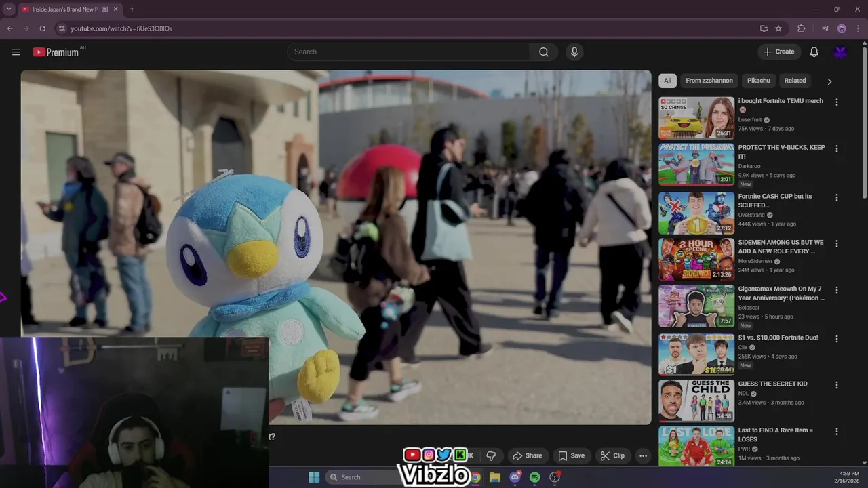The height and width of the screenshot is (488, 868).
Task: Dislike the video
Action: point(491,455)
